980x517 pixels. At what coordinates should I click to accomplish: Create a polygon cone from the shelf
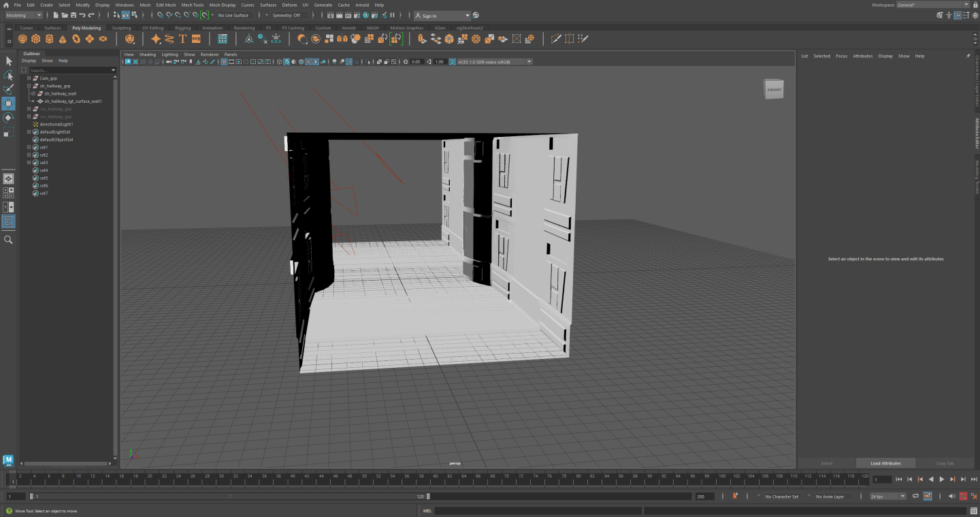pyautogui.click(x=63, y=39)
